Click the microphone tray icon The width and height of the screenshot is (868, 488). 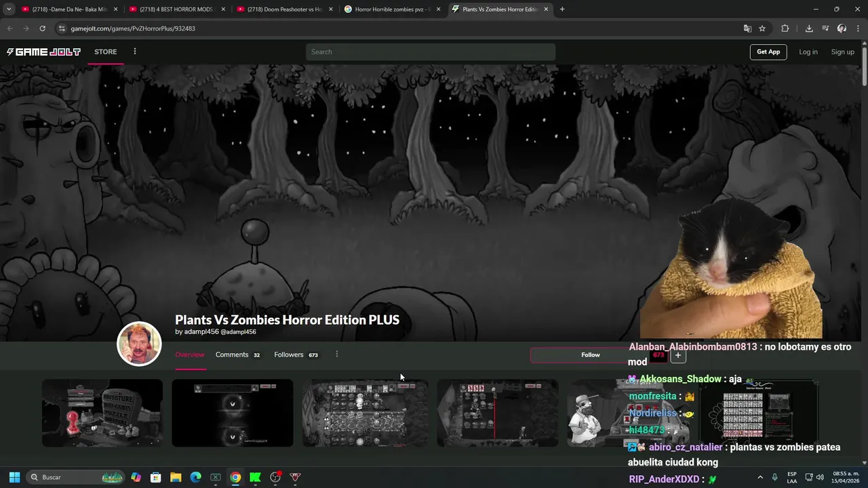(x=774, y=477)
